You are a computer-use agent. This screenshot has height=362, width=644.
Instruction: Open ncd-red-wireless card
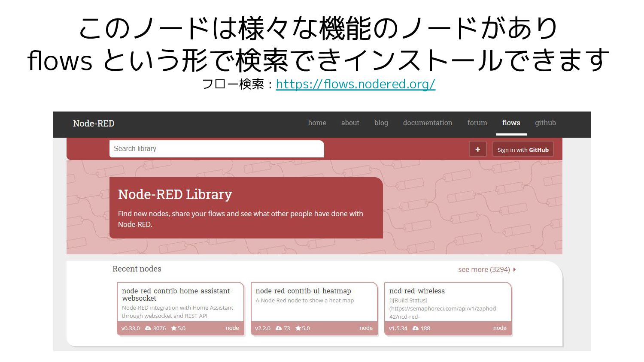pos(448,308)
